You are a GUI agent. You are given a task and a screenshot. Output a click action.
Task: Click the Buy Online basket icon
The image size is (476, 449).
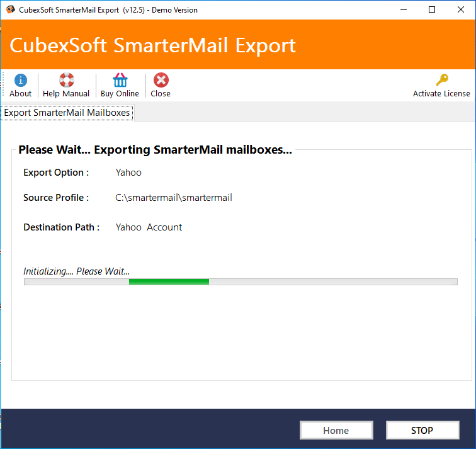[120, 80]
